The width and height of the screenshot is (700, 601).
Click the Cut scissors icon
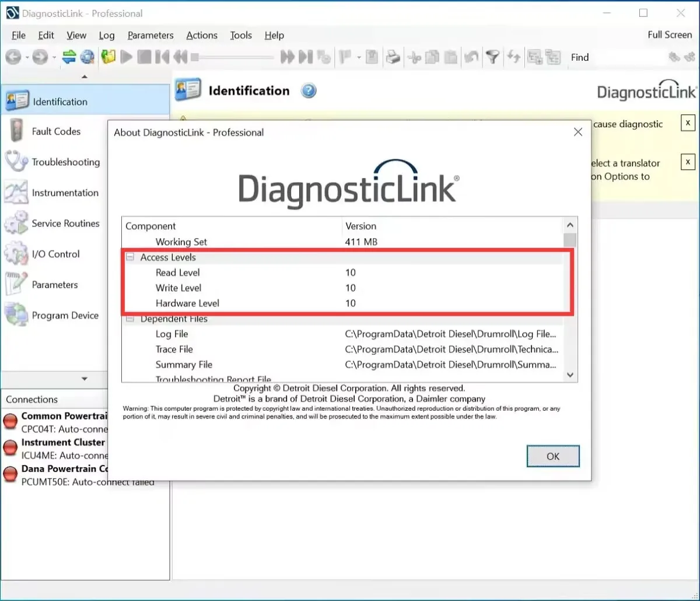point(414,57)
